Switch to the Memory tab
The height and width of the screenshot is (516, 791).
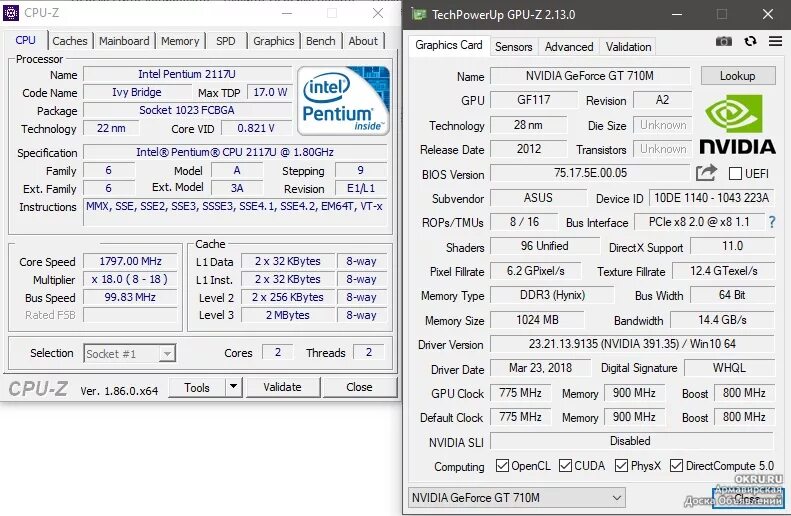click(180, 41)
